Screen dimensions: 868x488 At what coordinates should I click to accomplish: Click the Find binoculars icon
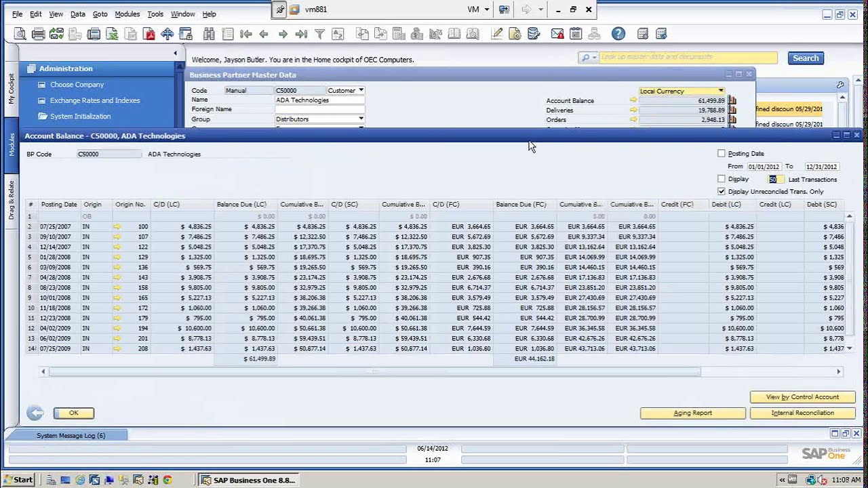pos(209,34)
